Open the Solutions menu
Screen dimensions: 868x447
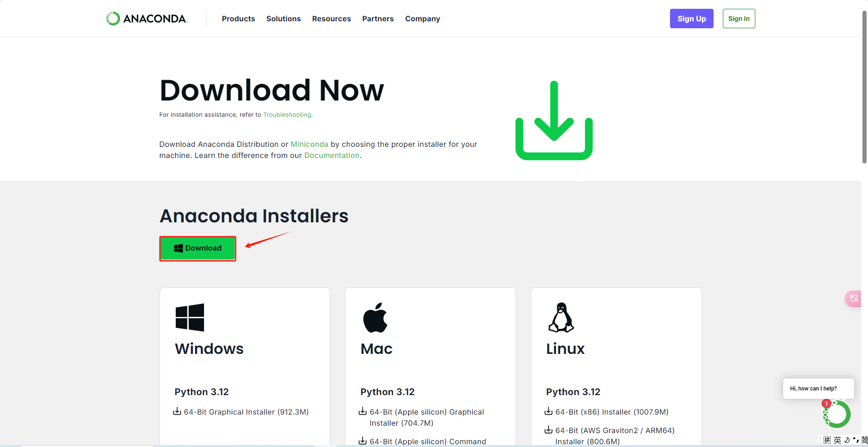(283, 19)
